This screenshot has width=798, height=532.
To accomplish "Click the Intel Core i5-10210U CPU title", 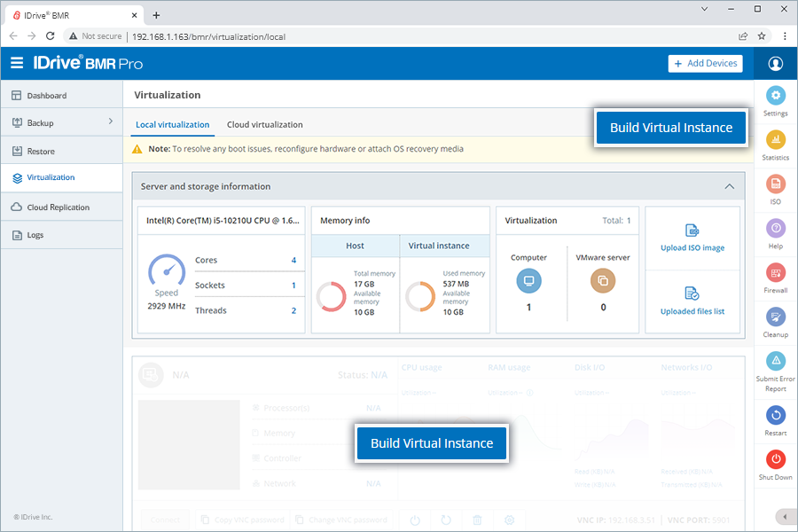I will pyautogui.click(x=223, y=221).
